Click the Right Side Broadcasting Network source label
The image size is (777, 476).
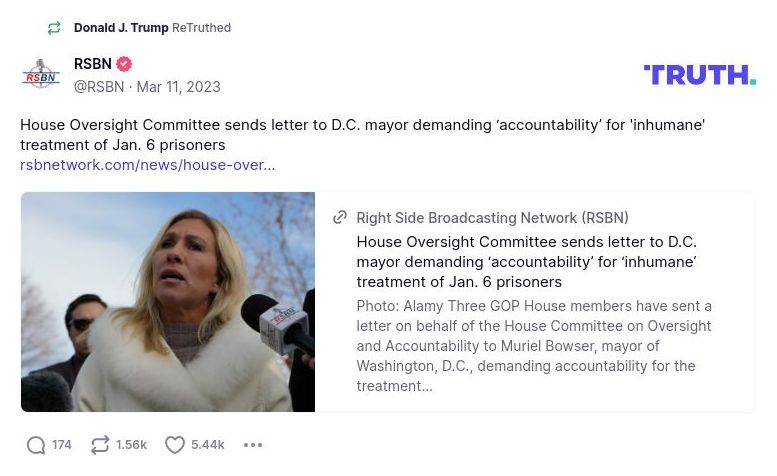[x=492, y=218]
